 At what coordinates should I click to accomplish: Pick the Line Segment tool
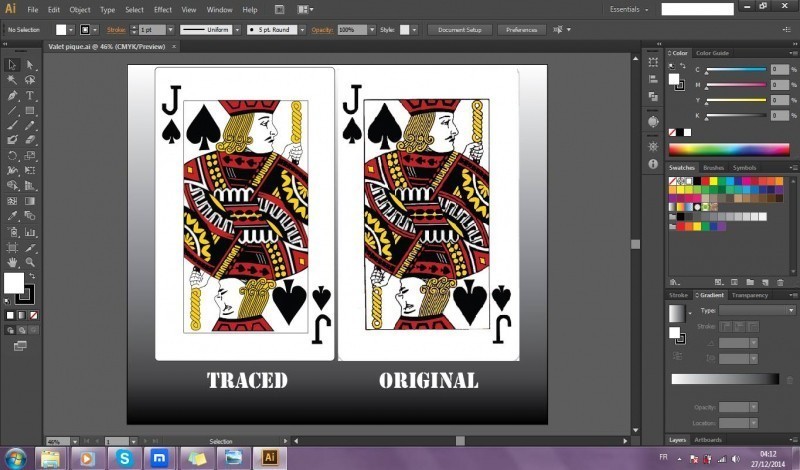point(12,110)
